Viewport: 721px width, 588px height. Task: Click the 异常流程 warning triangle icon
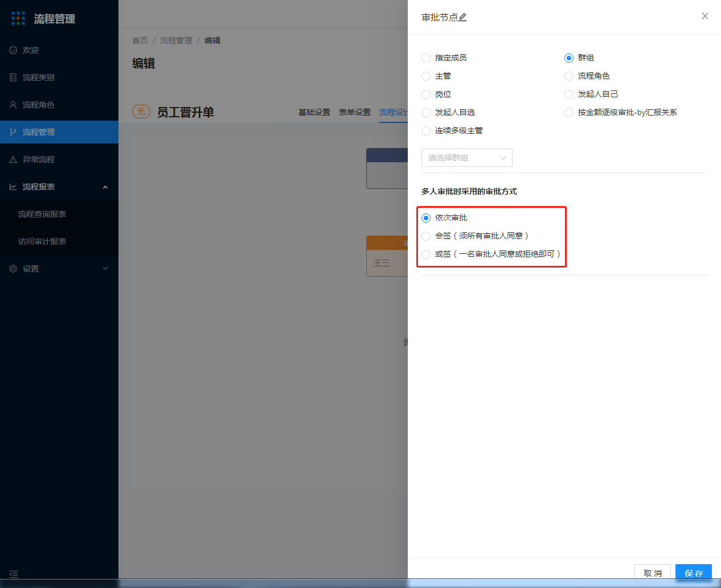coord(13,159)
